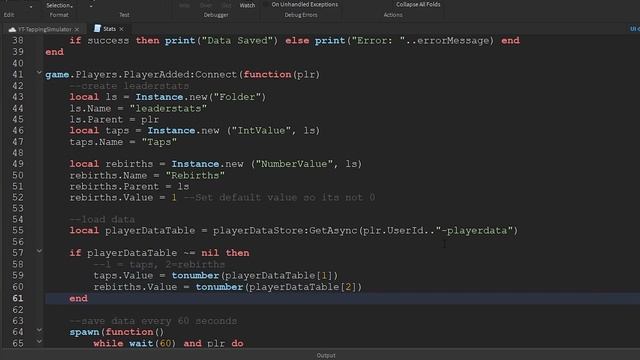Screen dimensions: 640x360
Task: Click the "Folder" string on line 43
Action: click(237, 97)
